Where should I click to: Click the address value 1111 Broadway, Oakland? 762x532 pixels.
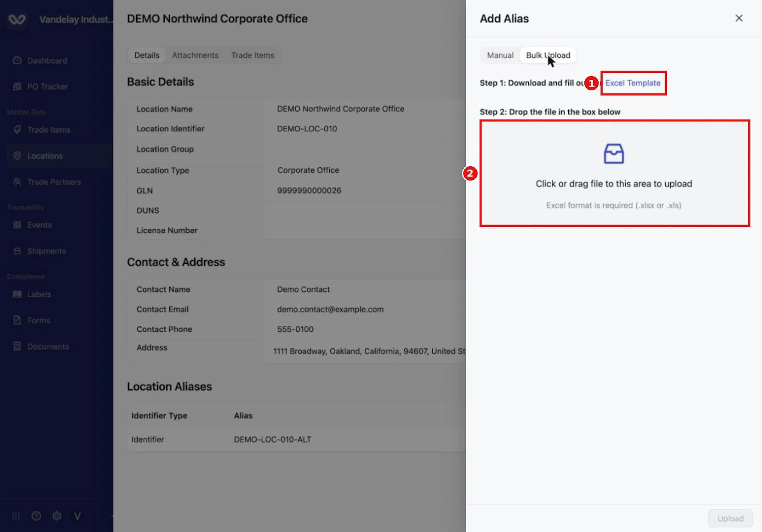pyautogui.click(x=369, y=351)
